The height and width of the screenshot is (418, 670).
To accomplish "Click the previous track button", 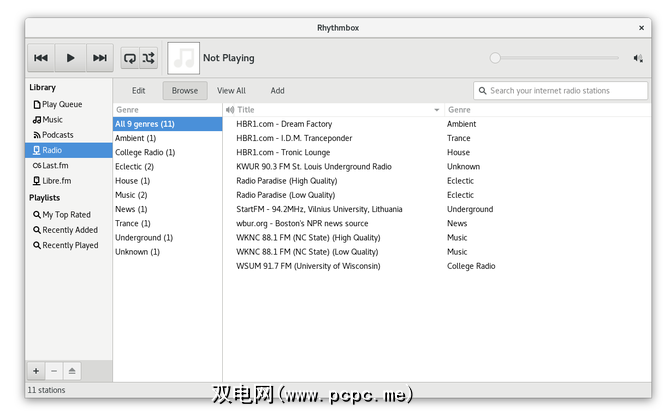I will click(41, 58).
